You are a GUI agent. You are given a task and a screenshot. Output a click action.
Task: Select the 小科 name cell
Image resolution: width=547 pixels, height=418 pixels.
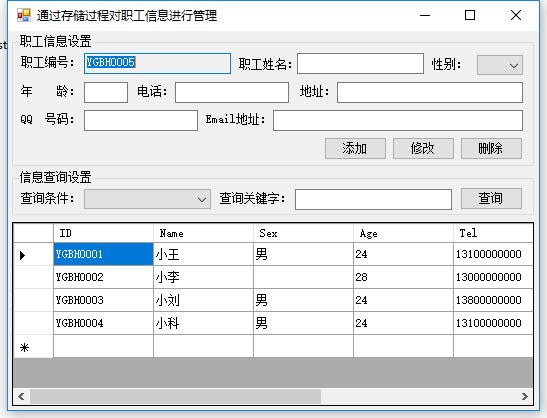(x=203, y=323)
